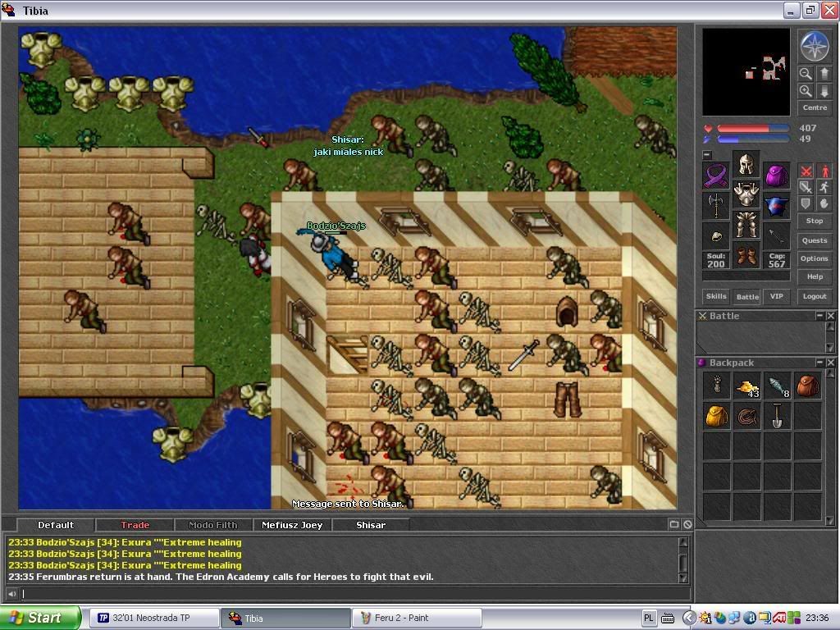This screenshot has width=840, height=630.
Task: Select the plate armor slot
Action: pos(746,194)
